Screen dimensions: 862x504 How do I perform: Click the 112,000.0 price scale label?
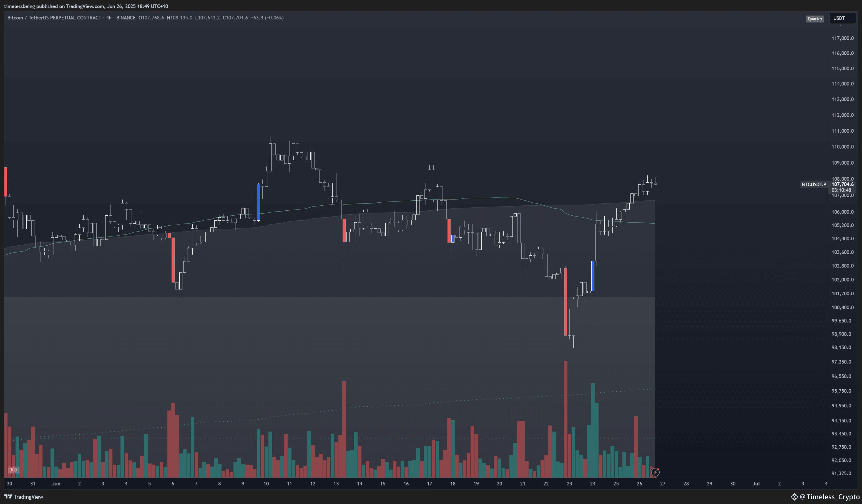[x=843, y=115]
